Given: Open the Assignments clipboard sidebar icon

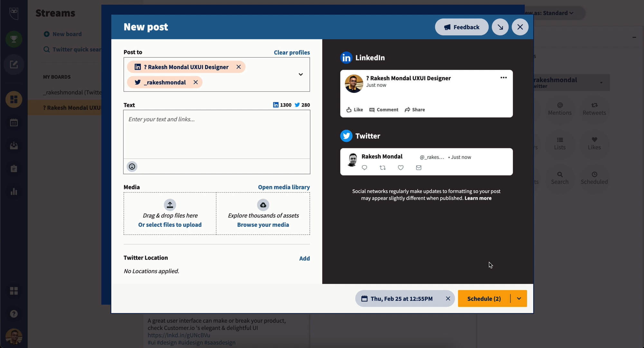Looking at the screenshot, I should click(x=14, y=169).
